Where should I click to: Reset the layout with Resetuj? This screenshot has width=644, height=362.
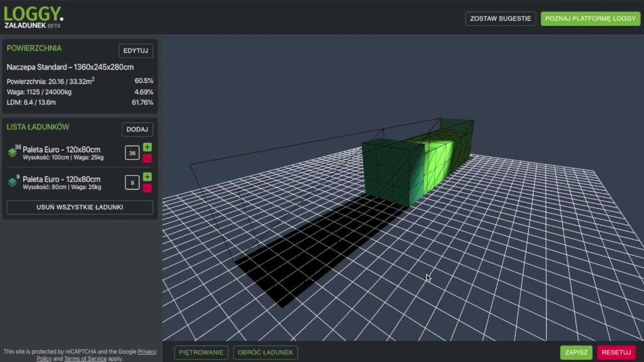point(616,352)
